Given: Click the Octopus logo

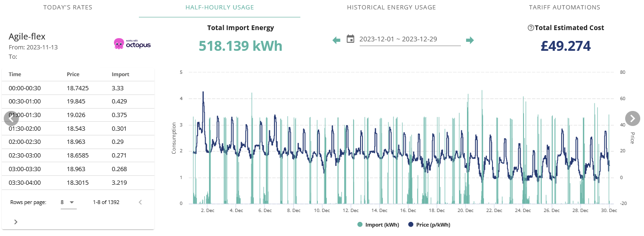Looking at the screenshot, I should pos(132,44).
